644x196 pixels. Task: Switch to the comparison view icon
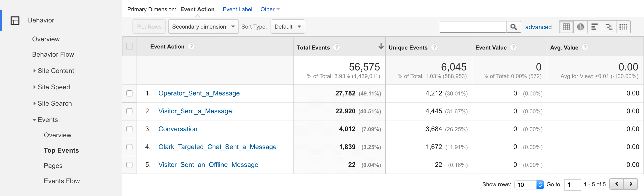609,27
